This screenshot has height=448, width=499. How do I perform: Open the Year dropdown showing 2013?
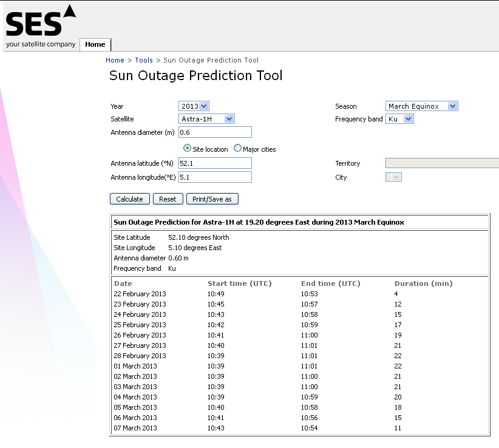[x=194, y=106]
